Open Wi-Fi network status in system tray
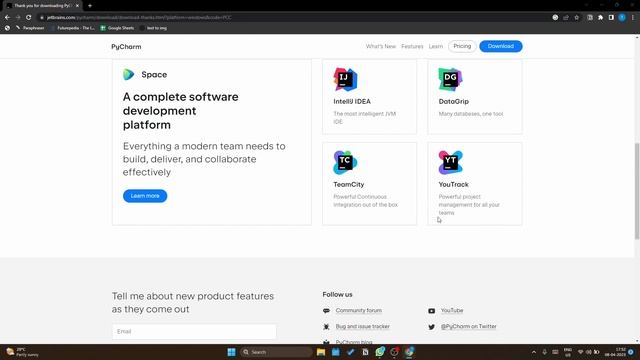This screenshot has height=360, width=640. [580, 352]
